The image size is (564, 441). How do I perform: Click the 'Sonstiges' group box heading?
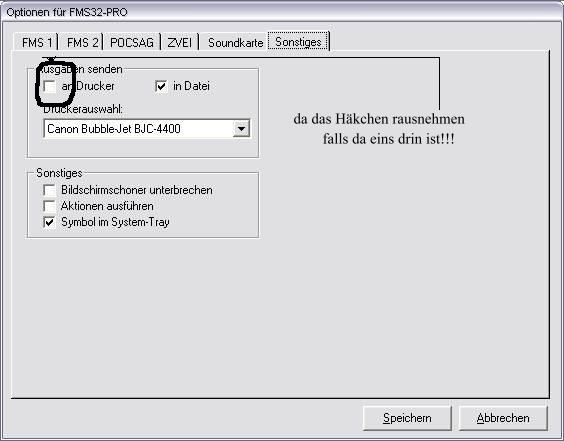pyautogui.click(x=59, y=173)
